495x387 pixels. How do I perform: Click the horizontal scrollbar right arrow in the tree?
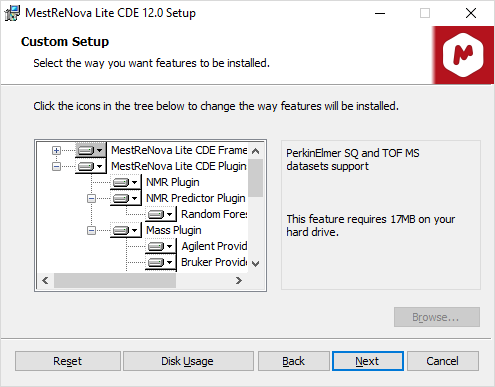[239, 281]
